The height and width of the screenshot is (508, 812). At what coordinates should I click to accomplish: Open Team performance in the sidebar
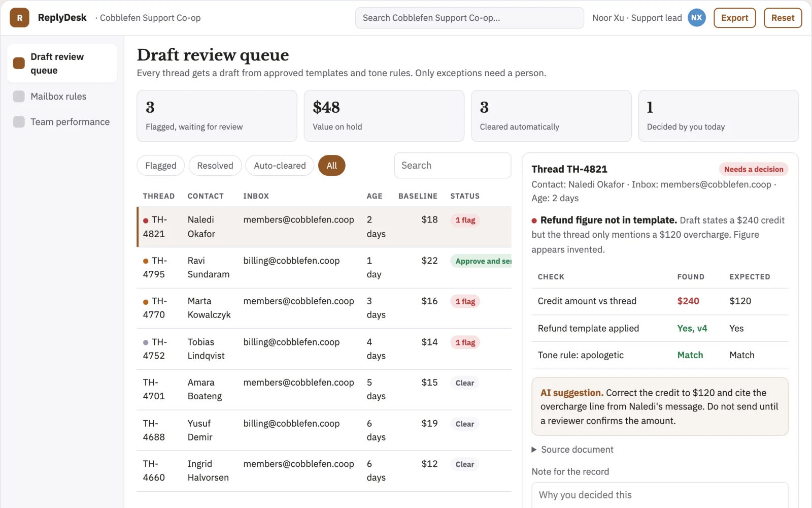point(62,122)
